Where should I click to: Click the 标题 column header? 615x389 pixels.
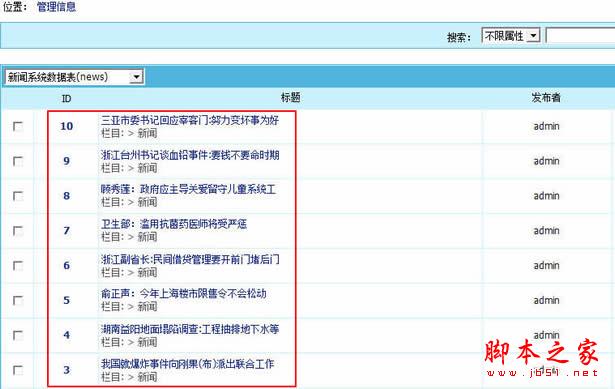point(291,98)
